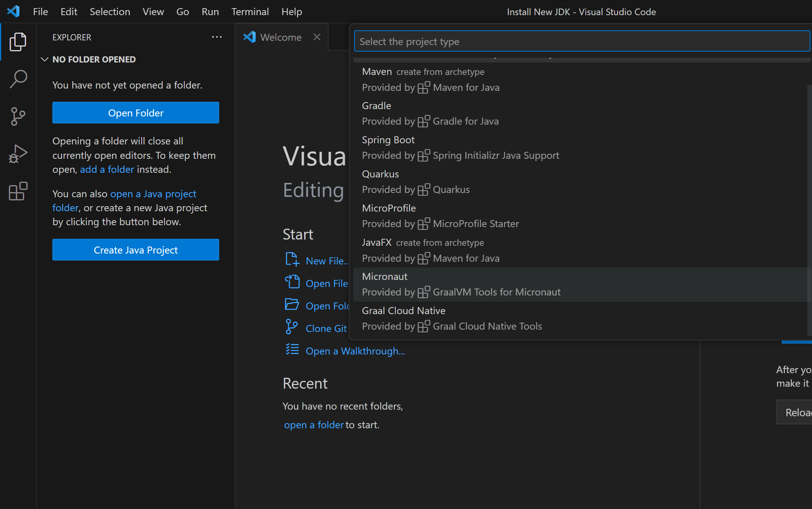Image resolution: width=812 pixels, height=509 pixels.
Task: Click the open a folder link under Recent
Action: click(313, 424)
